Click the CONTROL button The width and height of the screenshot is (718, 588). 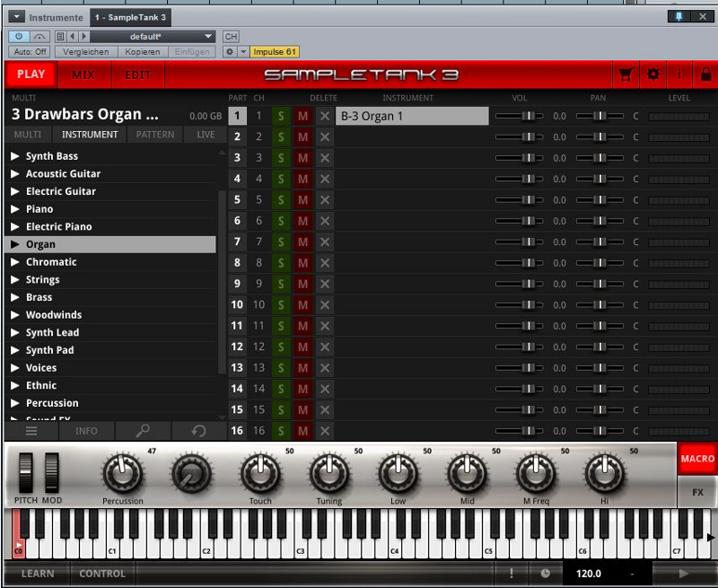[102, 574]
